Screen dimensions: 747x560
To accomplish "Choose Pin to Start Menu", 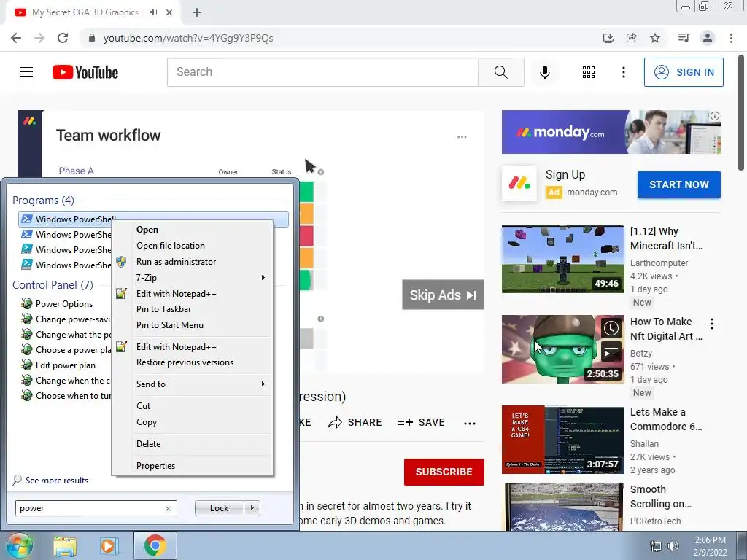I will coord(194,325).
